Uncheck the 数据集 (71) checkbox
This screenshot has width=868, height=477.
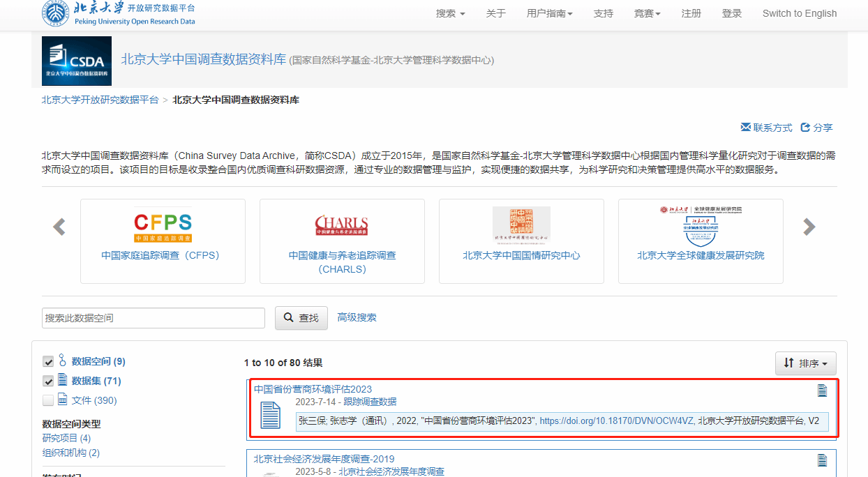(x=48, y=381)
